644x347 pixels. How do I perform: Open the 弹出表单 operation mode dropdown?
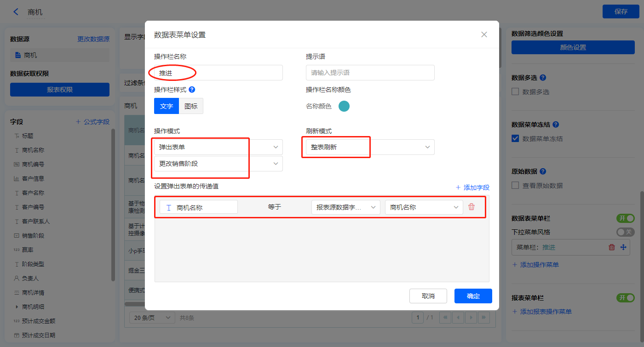(218, 147)
